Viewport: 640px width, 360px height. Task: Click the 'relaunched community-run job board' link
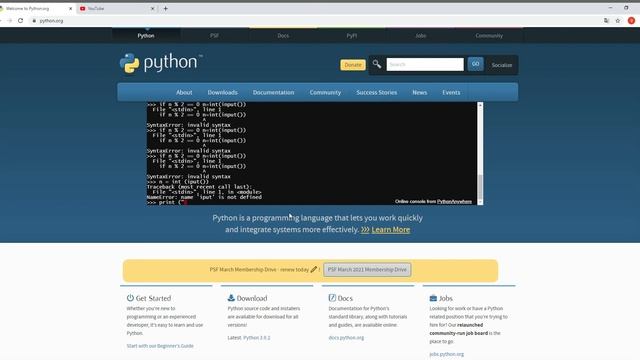tap(459, 329)
